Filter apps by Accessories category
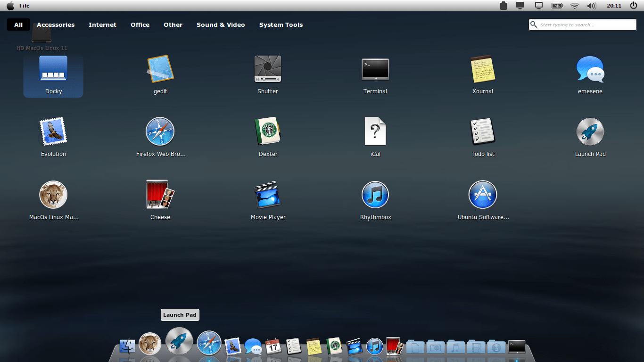The height and width of the screenshot is (362, 644). pyautogui.click(x=56, y=25)
